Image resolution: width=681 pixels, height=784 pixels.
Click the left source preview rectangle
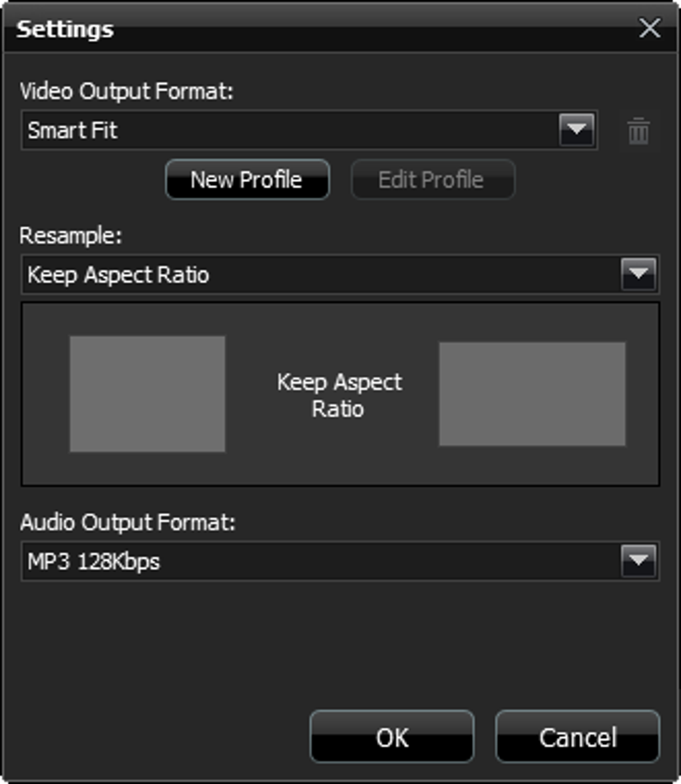[147, 394]
